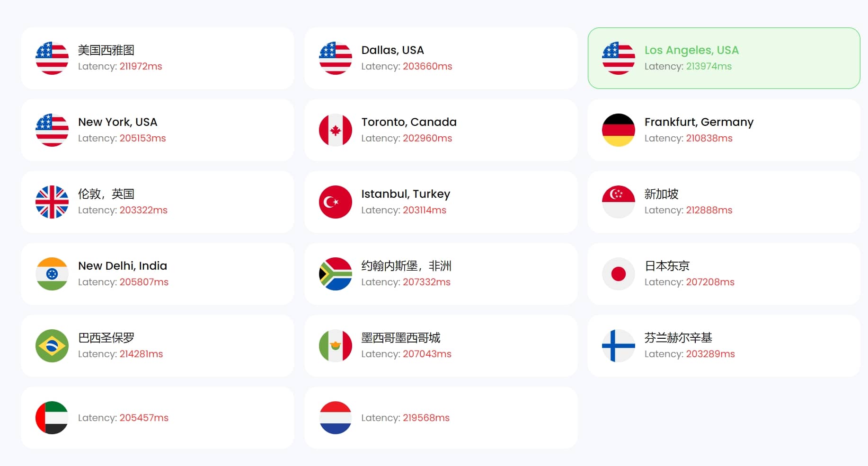Viewport: 868px width, 466px height.
Task: Click the Finland flag icon
Action: 618,346
